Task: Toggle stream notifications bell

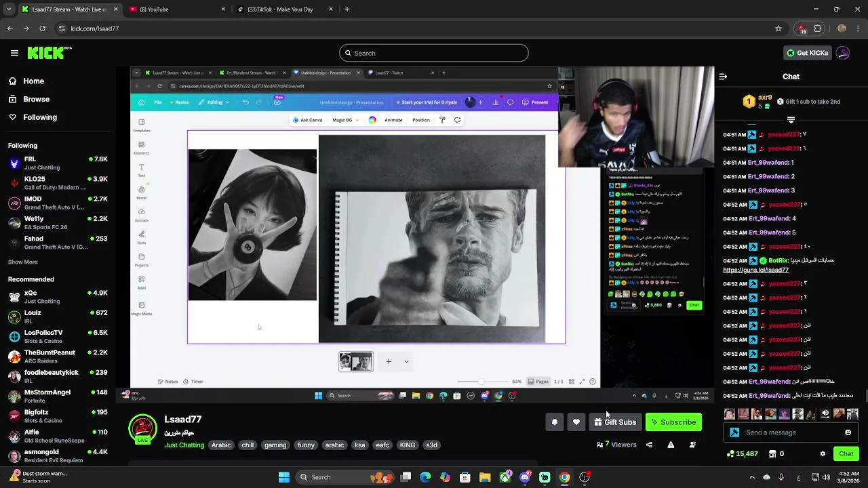Action: coord(554,422)
